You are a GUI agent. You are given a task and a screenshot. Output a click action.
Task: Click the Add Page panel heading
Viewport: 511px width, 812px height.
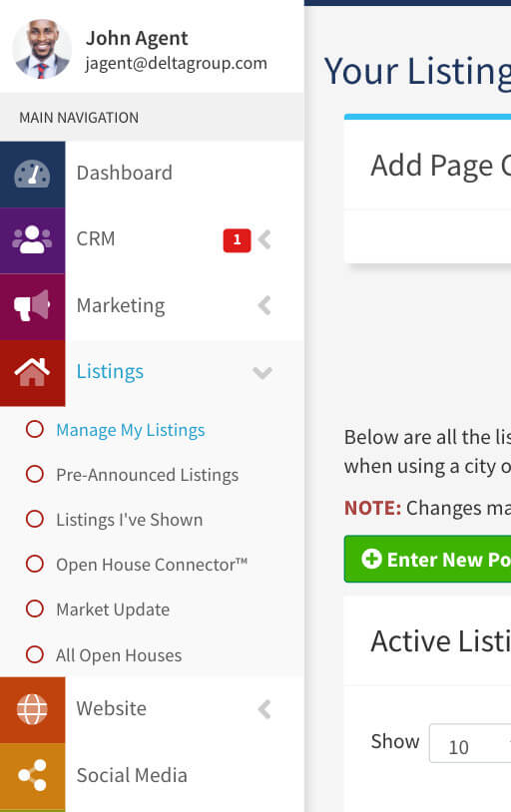click(x=440, y=166)
